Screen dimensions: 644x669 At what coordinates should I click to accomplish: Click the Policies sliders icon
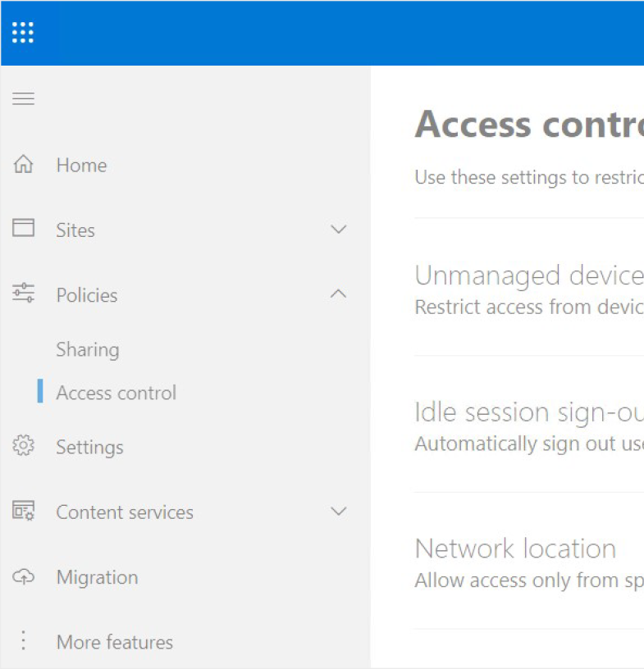[23, 293]
